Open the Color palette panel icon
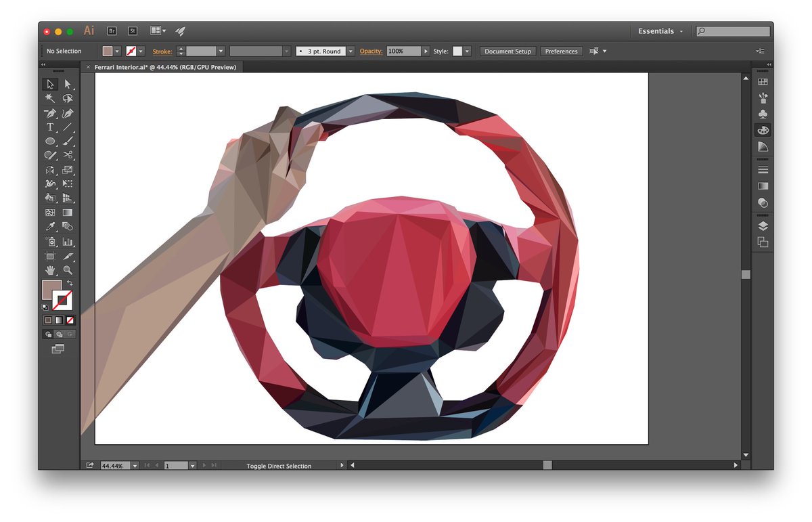 point(763,130)
